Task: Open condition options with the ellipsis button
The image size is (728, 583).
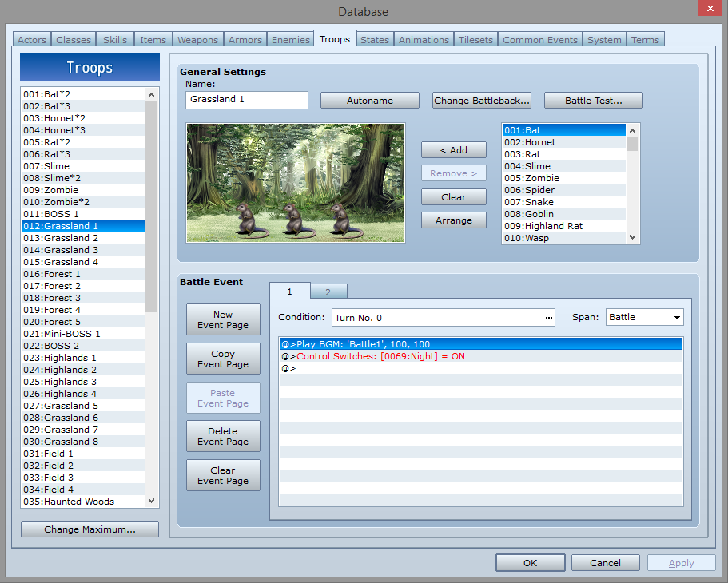Action: pyautogui.click(x=548, y=316)
